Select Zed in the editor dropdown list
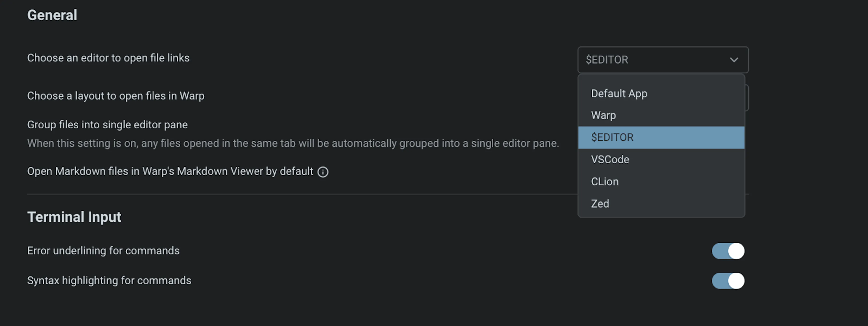The height and width of the screenshot is (326, 868). 600,204
